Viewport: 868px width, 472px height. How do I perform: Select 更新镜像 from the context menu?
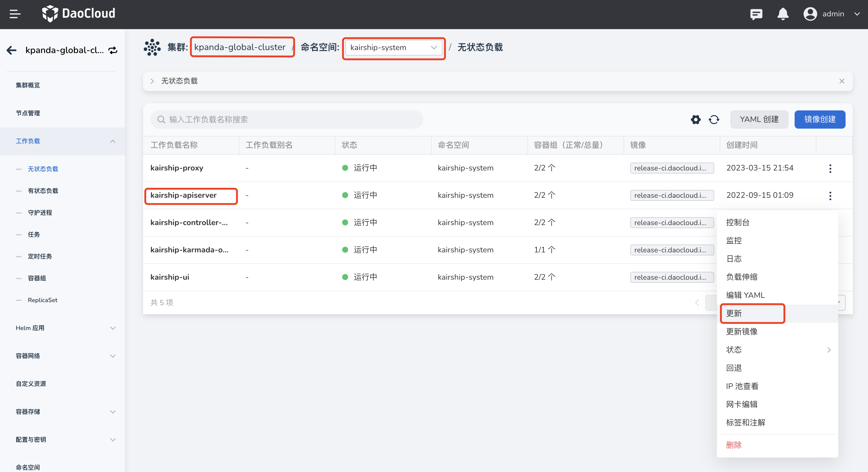(777, 332)
